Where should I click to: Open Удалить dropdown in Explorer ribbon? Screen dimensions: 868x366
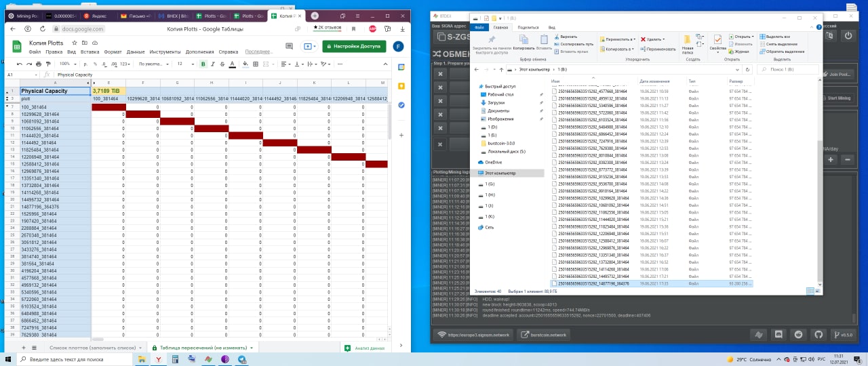tap(652, 39)
